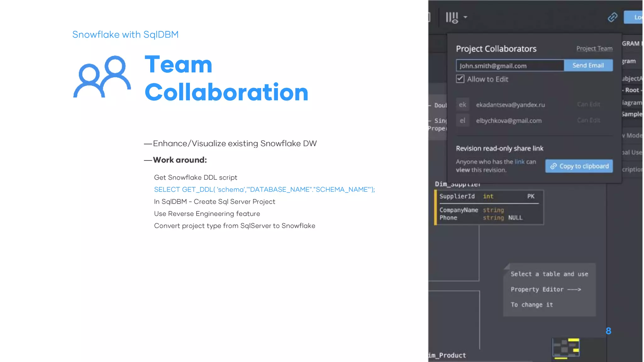Click the Send Email button
Image resolution: width=644 pixels, height=362 pixels.
[588, 65]
